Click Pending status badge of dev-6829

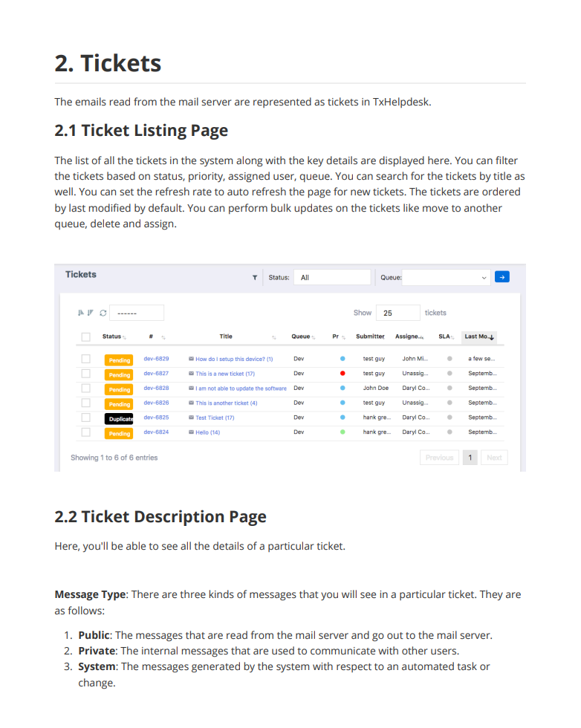tap(119, 360)
